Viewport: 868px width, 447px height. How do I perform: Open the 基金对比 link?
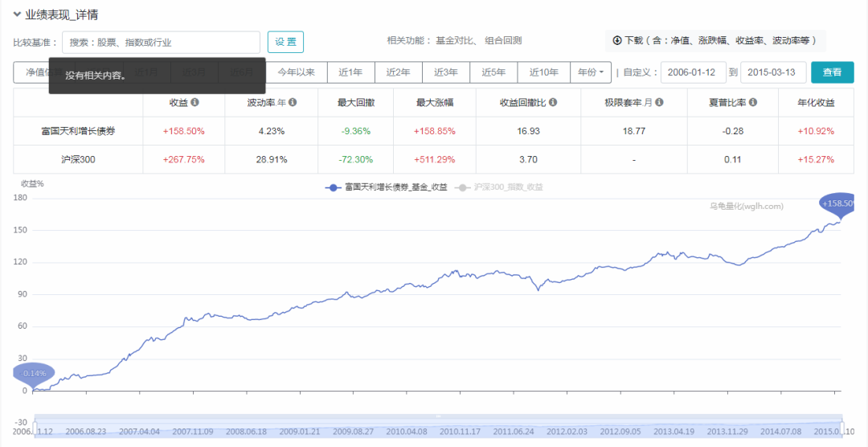(x=456, y=40)
